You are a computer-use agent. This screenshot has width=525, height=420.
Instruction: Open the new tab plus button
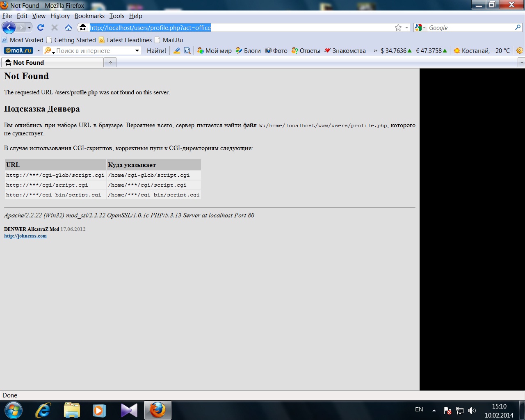(x=110, y=62)
